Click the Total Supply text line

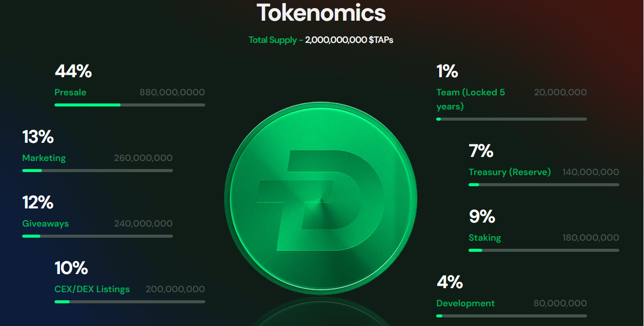321,40
